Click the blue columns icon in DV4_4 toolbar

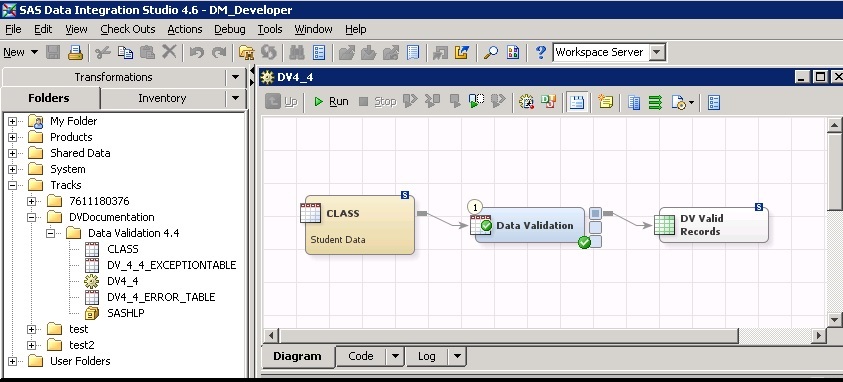coord(634,102)
